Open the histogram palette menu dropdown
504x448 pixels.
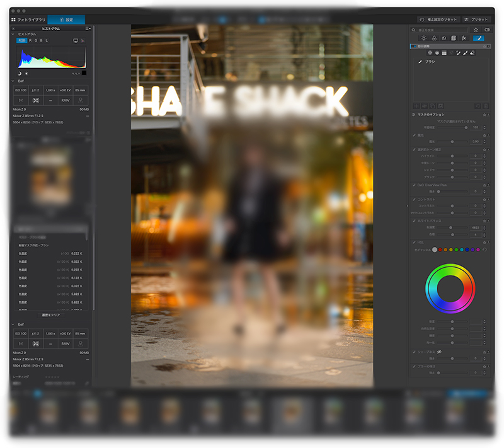(88, 28)
